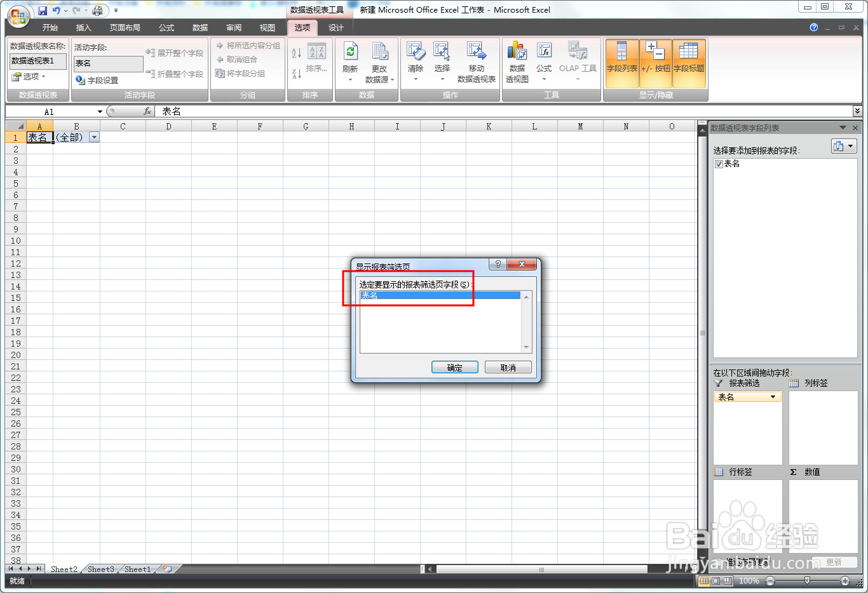The height and width of the screenshot is (593, 868).
Task: Switch to the Sheet3 worksheet tab
Action: [101, 569]
